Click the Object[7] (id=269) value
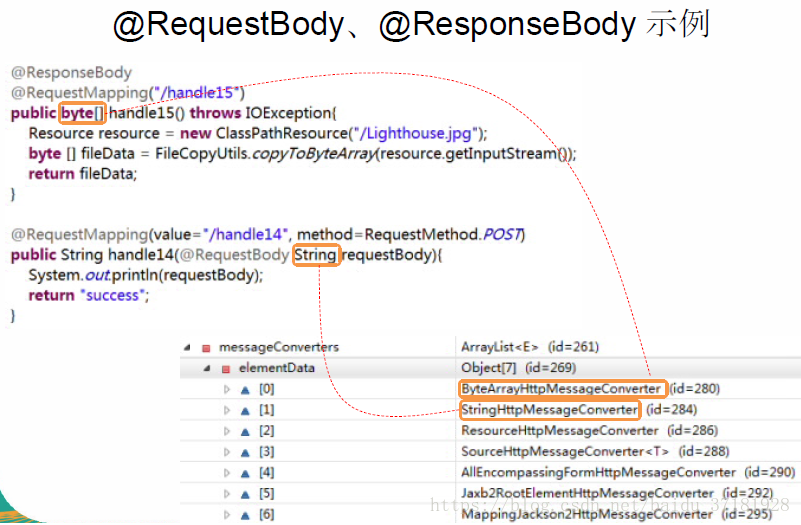This screenshot has width=801, height=525. tap(519, 368)
